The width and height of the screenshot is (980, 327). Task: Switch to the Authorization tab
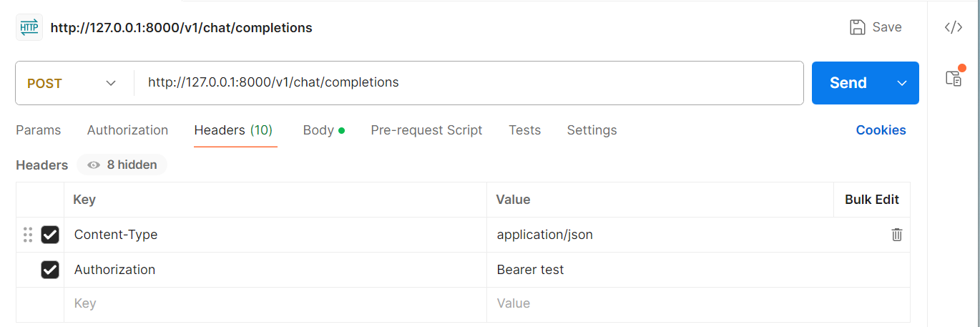[127, 130]
